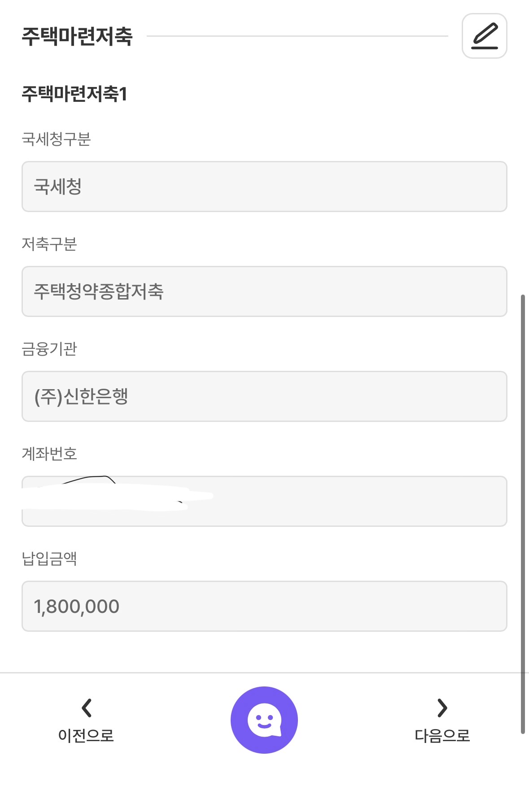Open the (주)신한은행 institution field

click(264, 396)
